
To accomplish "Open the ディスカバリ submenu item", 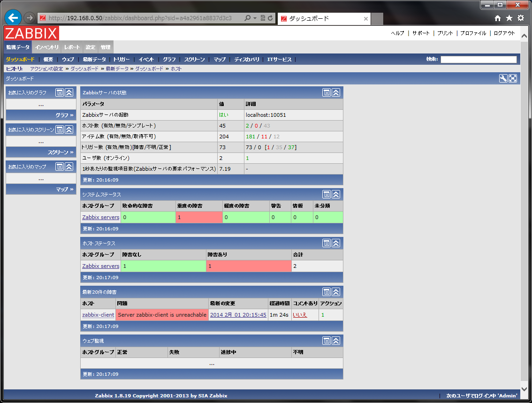I will pyautogui.click(x=247, y=60).
